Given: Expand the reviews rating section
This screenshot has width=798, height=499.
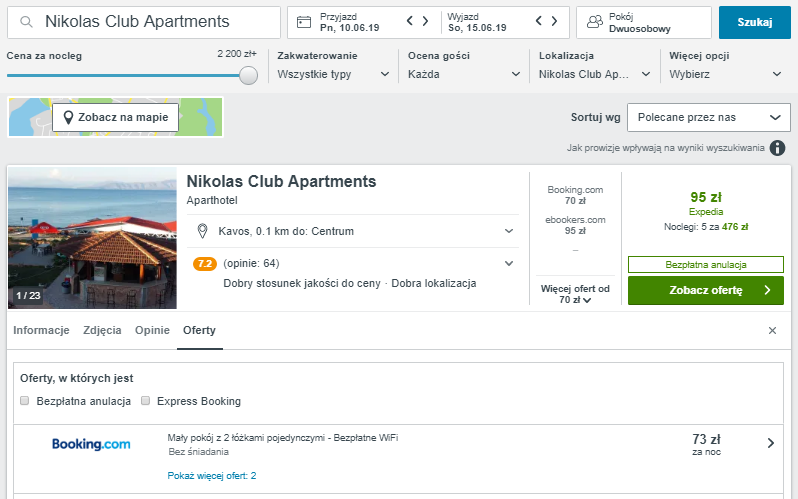Looking at the screenshot, I should [508, 264].
